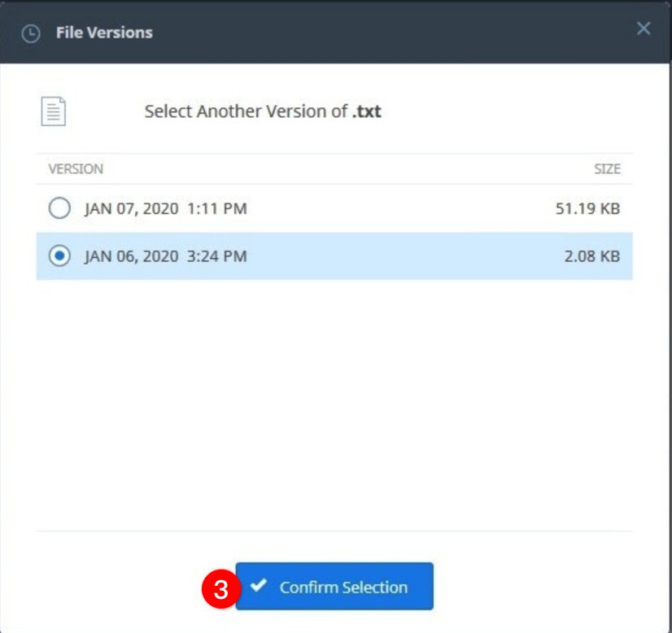Select the JAN 06, 2020 version radio button
The width and height of the screenshot is (672, 633).
tap(59, 256)
